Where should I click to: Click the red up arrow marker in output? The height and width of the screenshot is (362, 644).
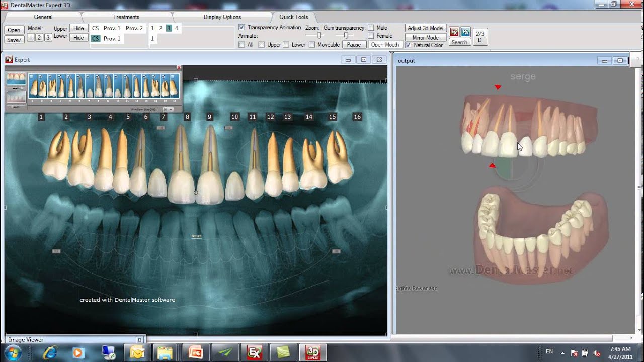492,165
